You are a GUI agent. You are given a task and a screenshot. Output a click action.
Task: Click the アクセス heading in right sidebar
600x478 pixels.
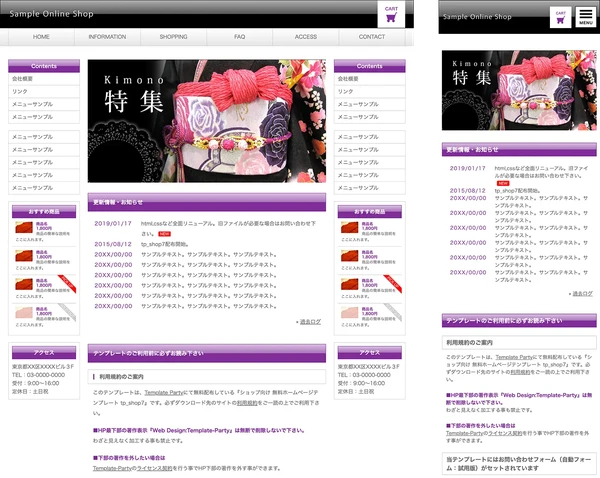tap(370, 352)
